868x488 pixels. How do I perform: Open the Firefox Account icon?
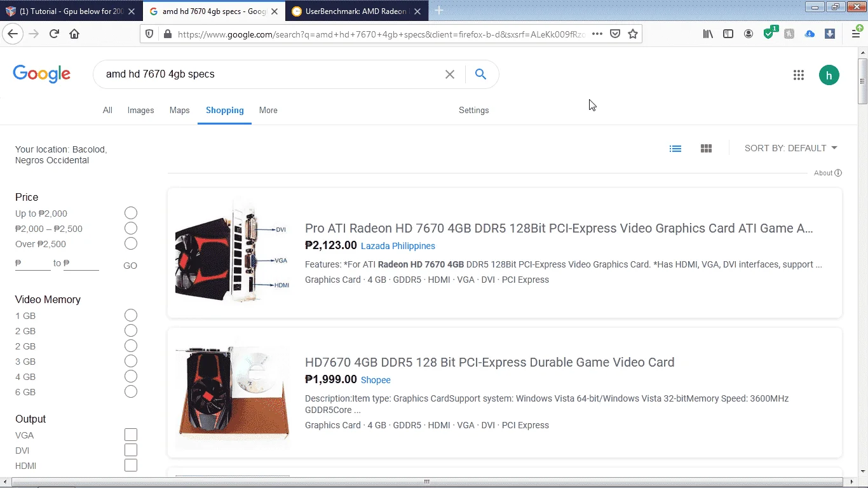click(749, 34)
